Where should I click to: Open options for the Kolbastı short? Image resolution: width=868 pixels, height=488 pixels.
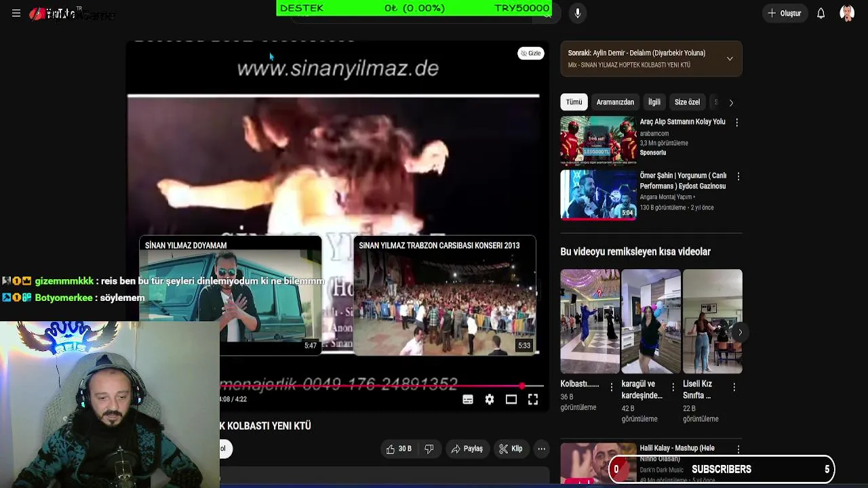(x=611, y=387)
